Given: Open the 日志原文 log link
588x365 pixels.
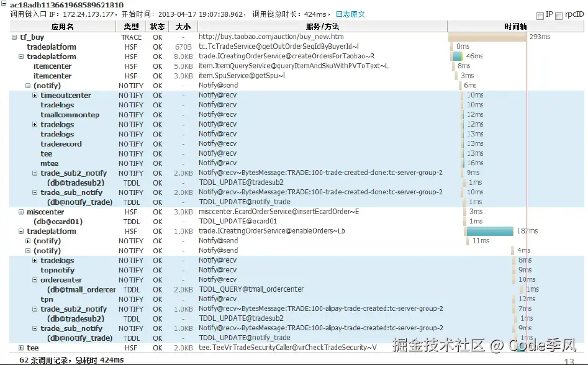Looking at the screenshot, I should tap(350, 14).
